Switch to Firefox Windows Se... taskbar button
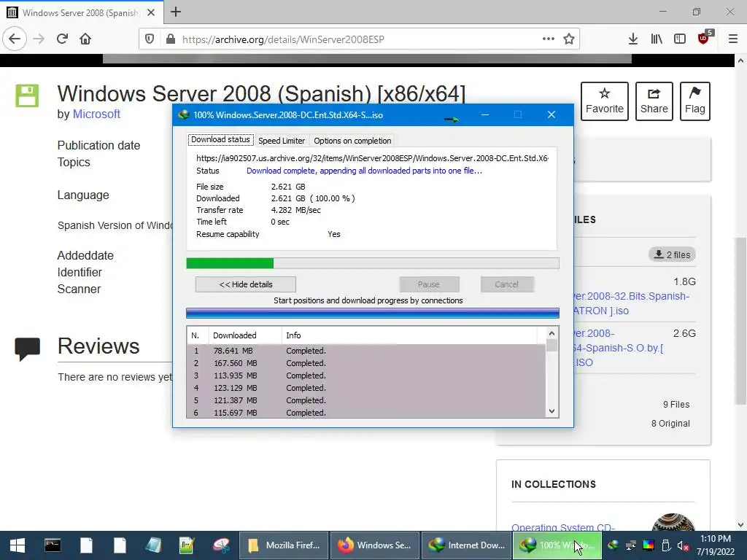The width and height of the screenshot is (747, 560). pyautogui.click(x=374, y=545)
